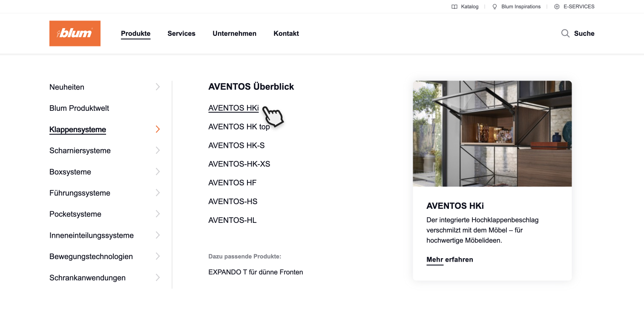Select Pocketsysteme category
Viewport: 644px width, 323px height.
tap(75, 214)
